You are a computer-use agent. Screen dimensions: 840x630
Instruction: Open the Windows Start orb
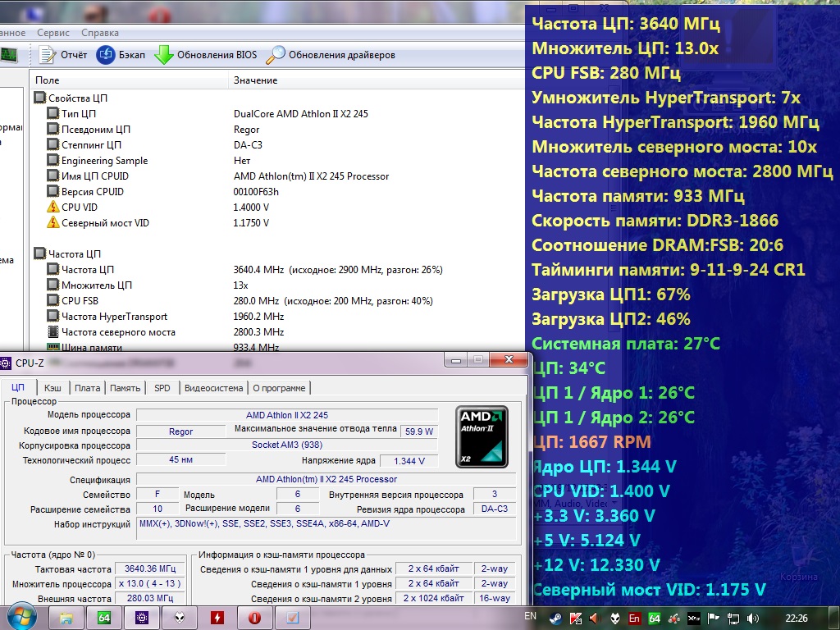(x=21, y=617)
